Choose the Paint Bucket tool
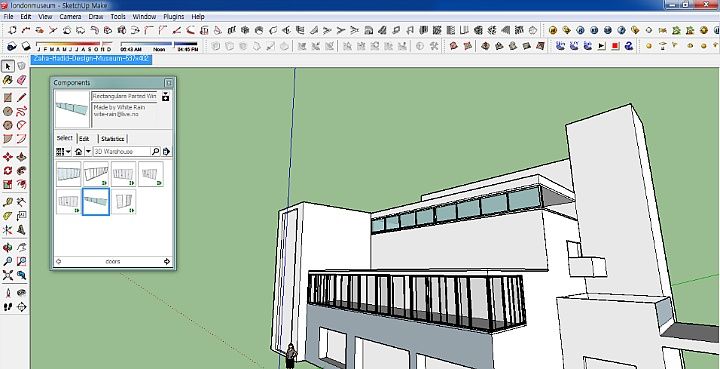 (x=8, y=80)
